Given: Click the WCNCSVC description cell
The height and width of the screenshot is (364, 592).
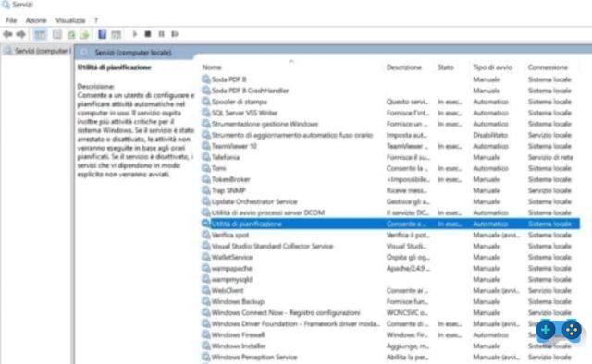Looking at the screenshot, I should click(407, 312).
